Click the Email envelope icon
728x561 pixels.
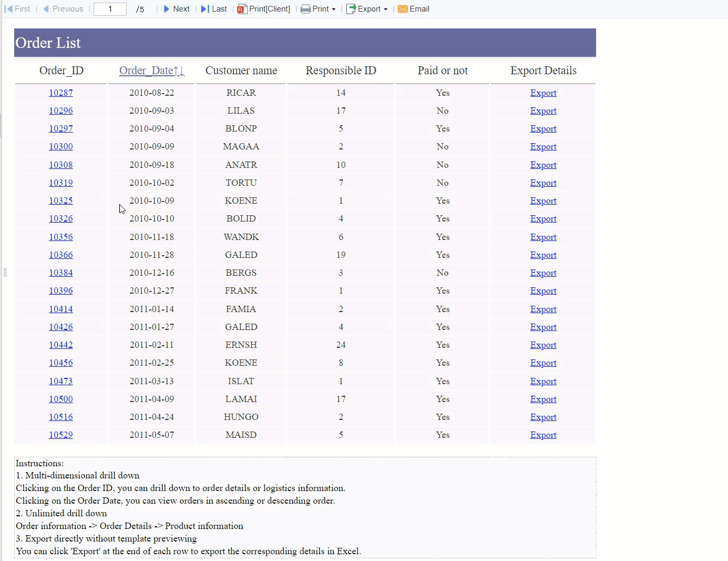pos(403,9)
